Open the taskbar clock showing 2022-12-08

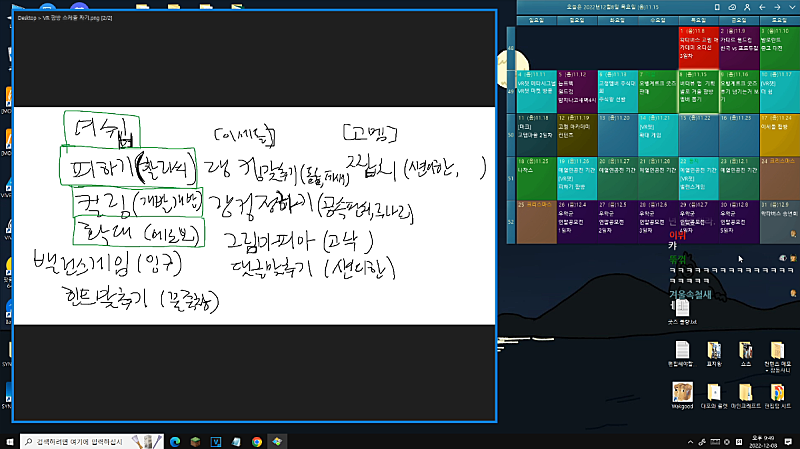tap(763, 442)
